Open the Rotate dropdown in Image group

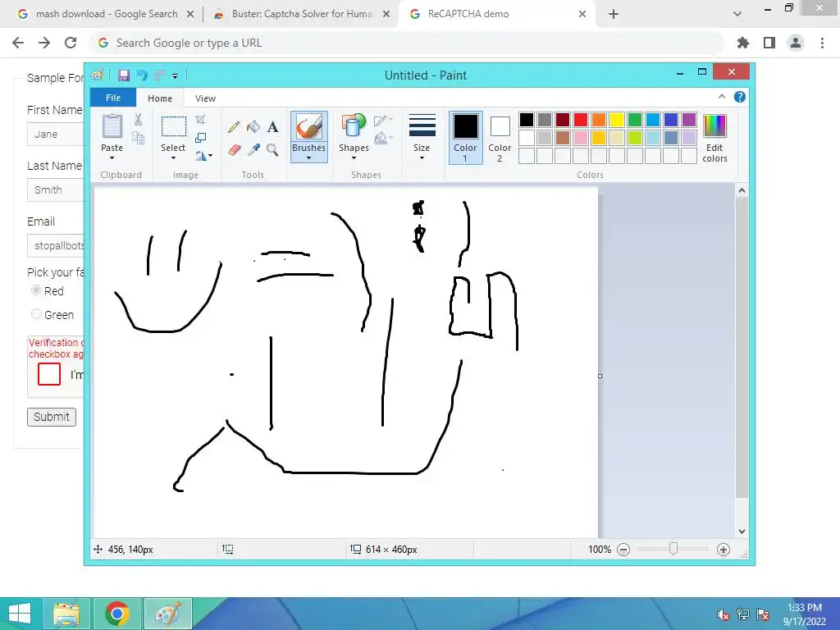(x=204, y=156)
